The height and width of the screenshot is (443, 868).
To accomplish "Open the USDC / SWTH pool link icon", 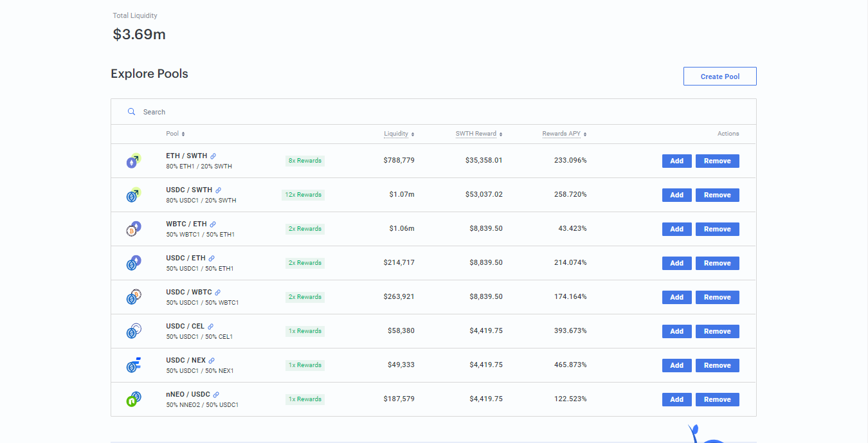I will tap(219, 190).
